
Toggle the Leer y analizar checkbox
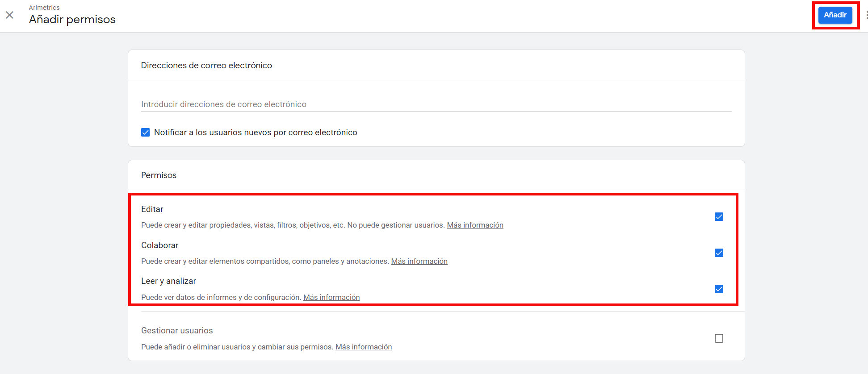719,289
